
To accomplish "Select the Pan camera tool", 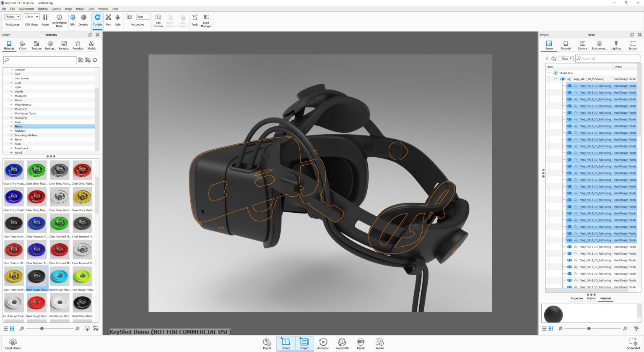I will pyautogui.click(x=108, y=19).
